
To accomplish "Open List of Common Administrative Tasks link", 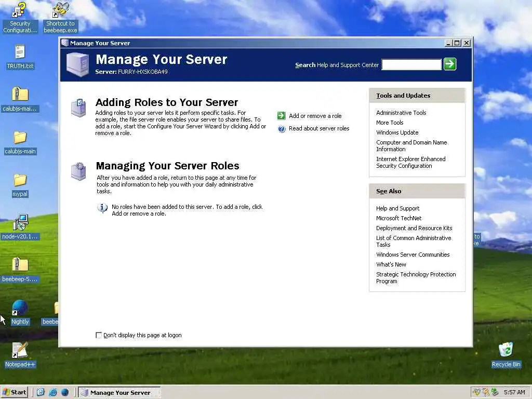I will pos(414,241).
